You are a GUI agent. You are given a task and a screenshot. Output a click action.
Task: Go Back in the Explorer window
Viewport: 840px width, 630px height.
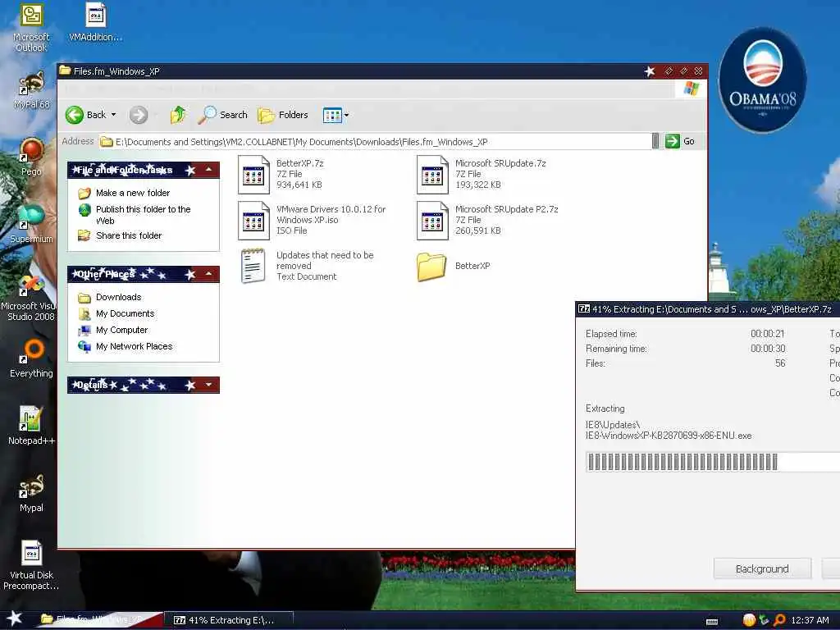tap(85, 115)
